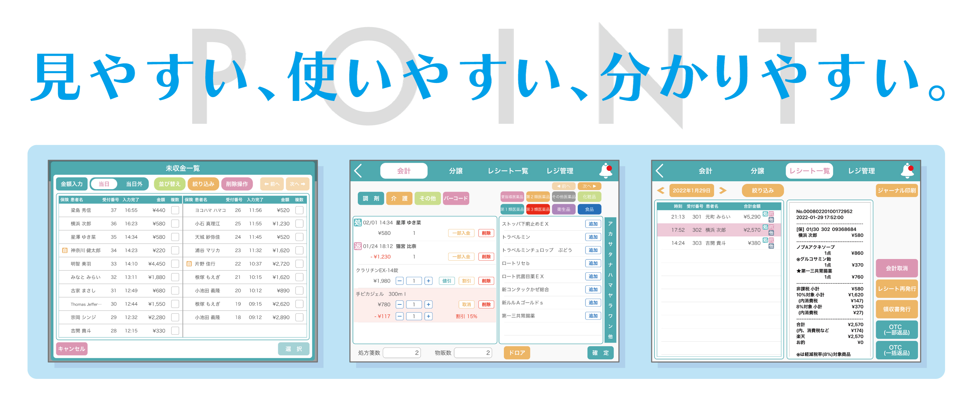The width and height of the screenshot is (980, 405).
Task: Add ストッパ下痢止めEX with 追加
Action: tap(593, 224)
